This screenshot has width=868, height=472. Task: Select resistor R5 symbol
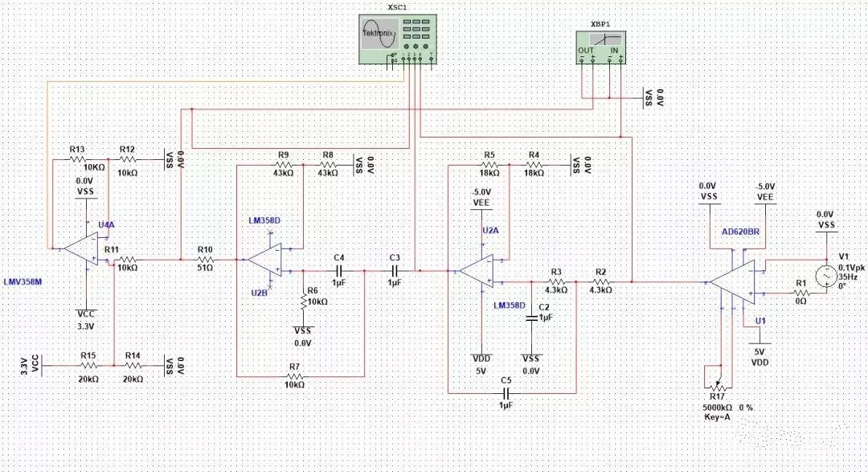tap(489, 165)
